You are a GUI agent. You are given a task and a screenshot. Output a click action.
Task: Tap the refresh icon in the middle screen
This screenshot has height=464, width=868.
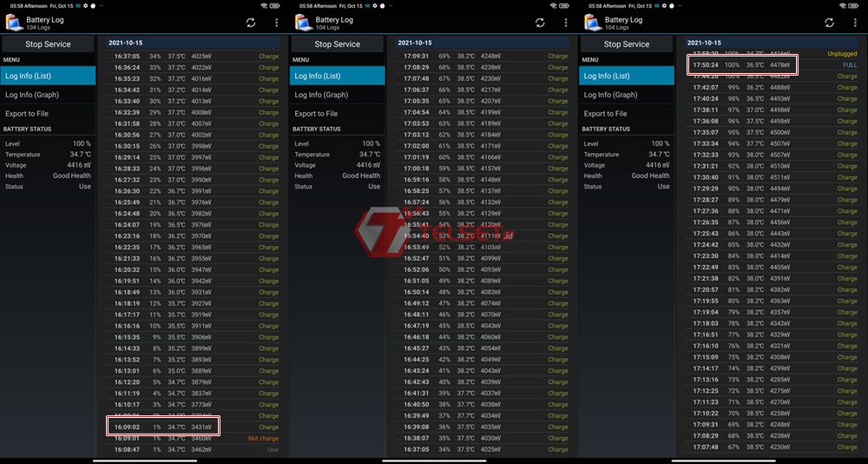tap(540, 23)
